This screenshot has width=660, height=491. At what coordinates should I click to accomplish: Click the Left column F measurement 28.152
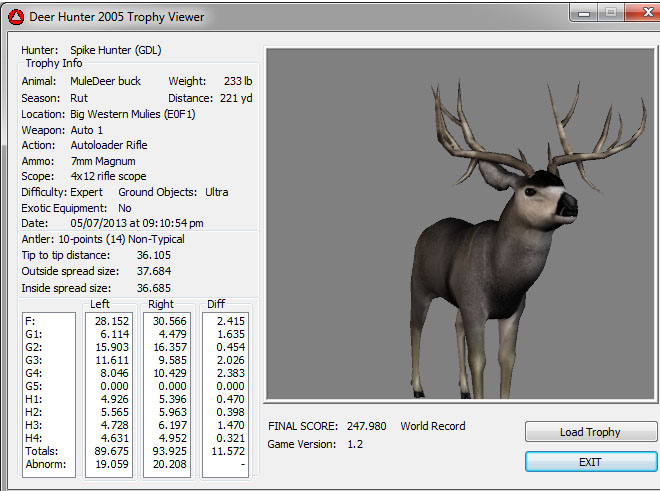112,321
